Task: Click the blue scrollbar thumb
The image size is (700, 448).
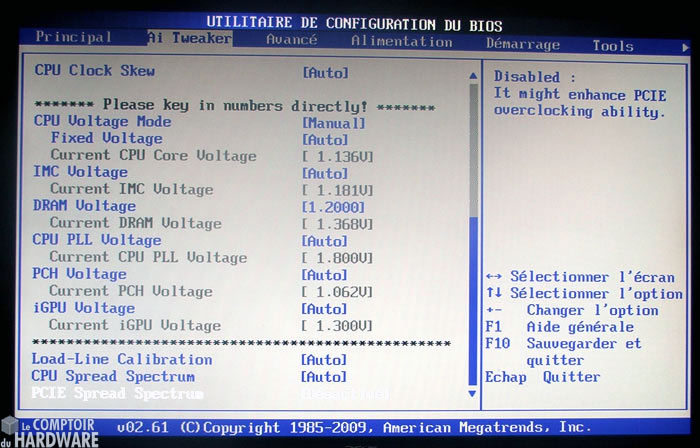Action: (473, 301)
